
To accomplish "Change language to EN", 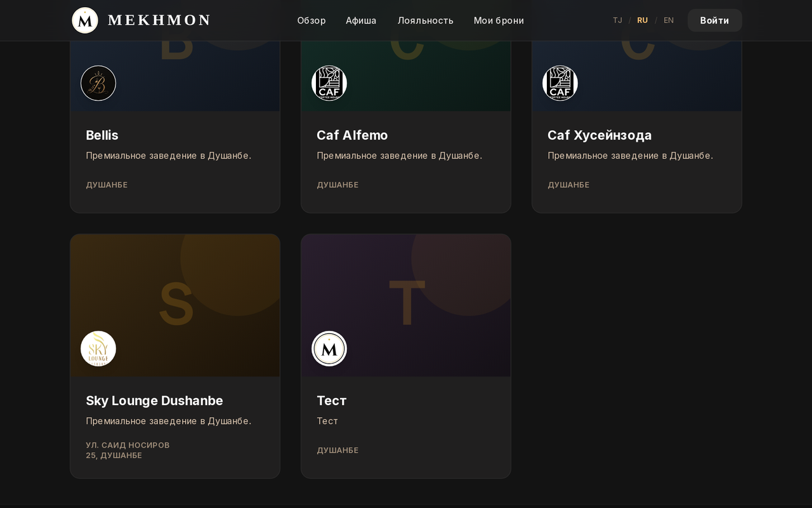I will [669, 20].
